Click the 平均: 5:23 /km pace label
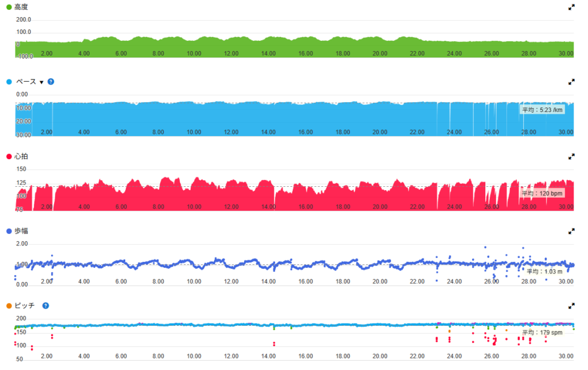The width and height of the screenshot is (588, 370). click(x=542, y=109)
